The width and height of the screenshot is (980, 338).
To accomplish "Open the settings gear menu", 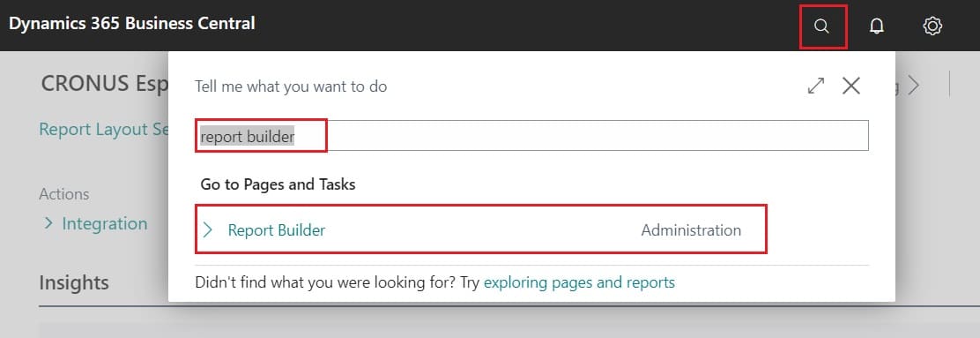I will tap(932, 26).
